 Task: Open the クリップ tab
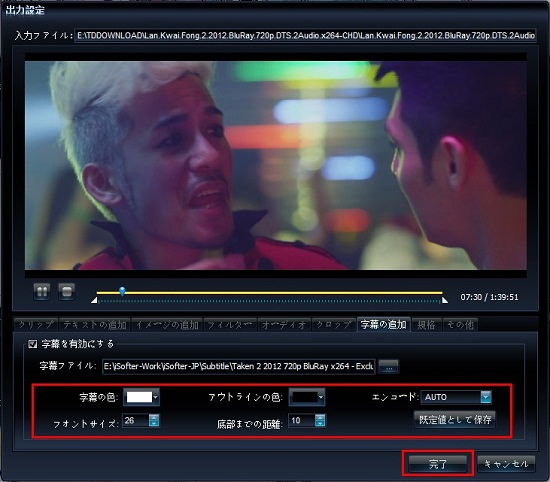36,325
